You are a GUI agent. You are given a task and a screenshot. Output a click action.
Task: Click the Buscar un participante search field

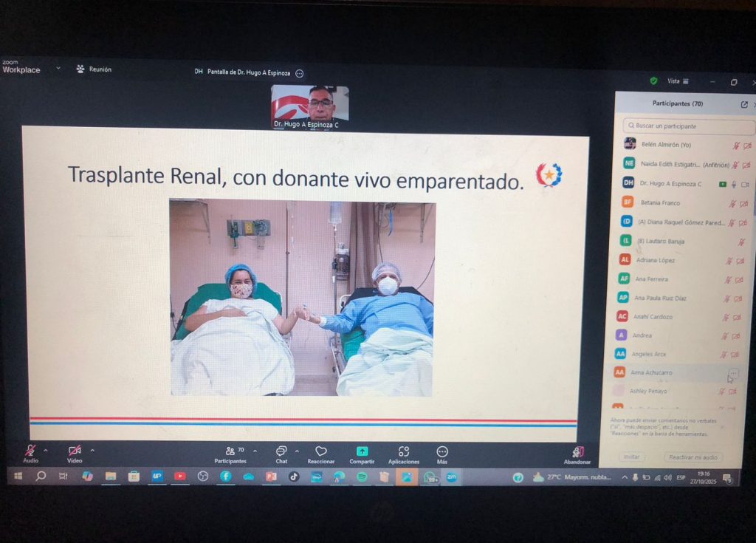pos(689,126)
